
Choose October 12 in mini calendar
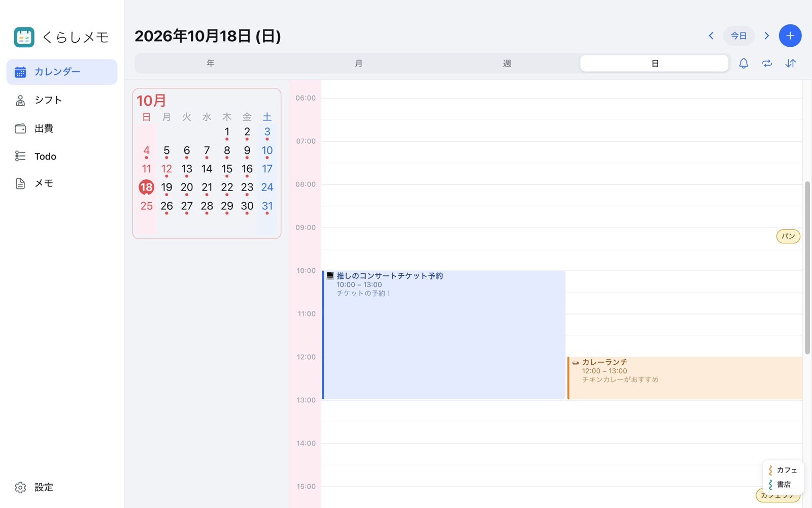pyautogui.click(x=166, y=169)
